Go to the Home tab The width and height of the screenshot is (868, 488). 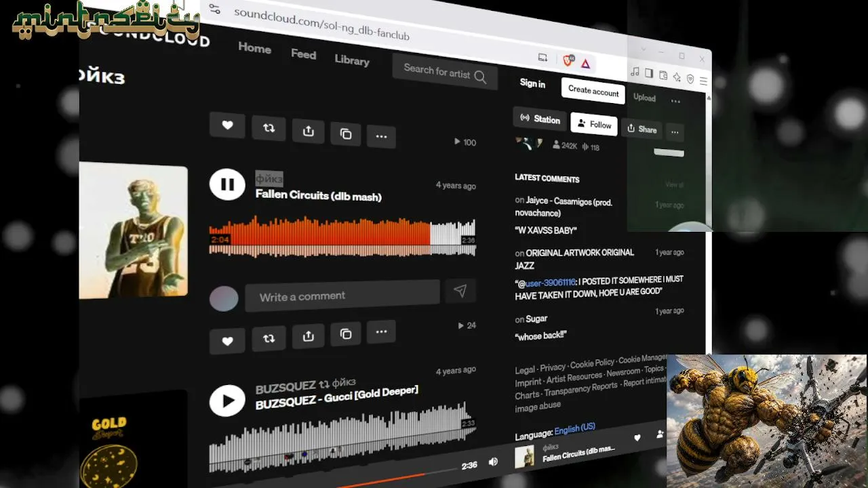(254, 48)
